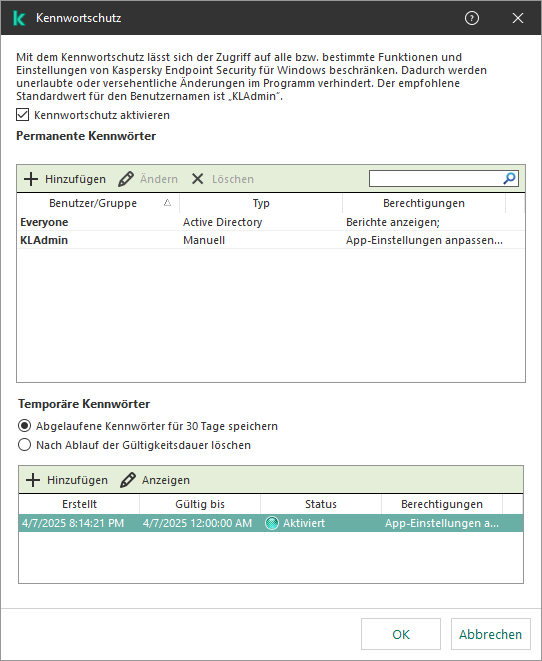
Task: Click Anzeigen in temporary passwords toolbar
Action: click(x=155, y=480)
